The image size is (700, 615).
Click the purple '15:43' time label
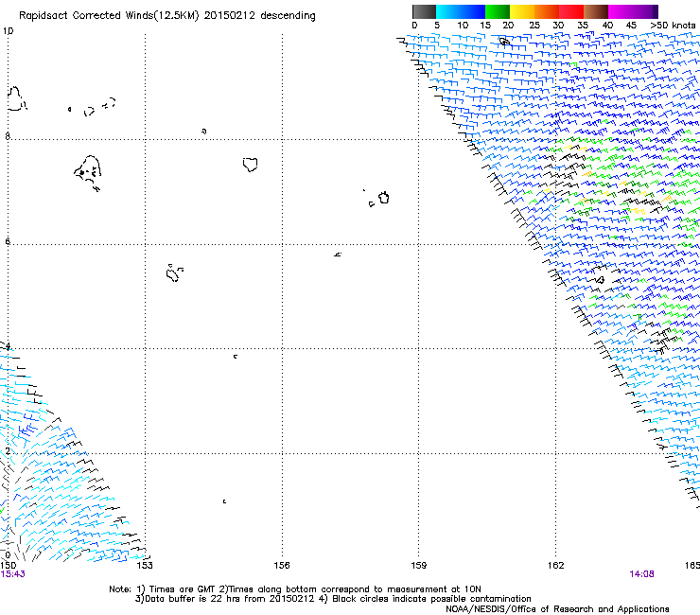pos(13,574)
